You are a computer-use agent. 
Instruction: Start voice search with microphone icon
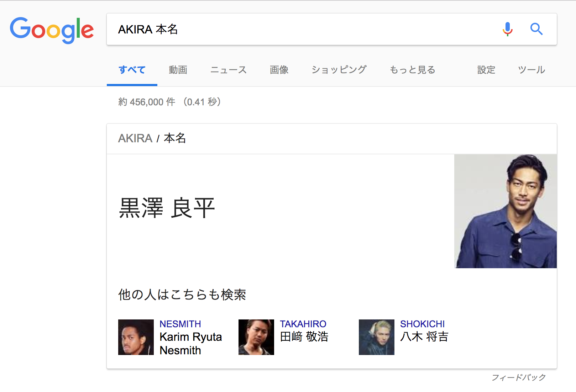click(508, 29)
